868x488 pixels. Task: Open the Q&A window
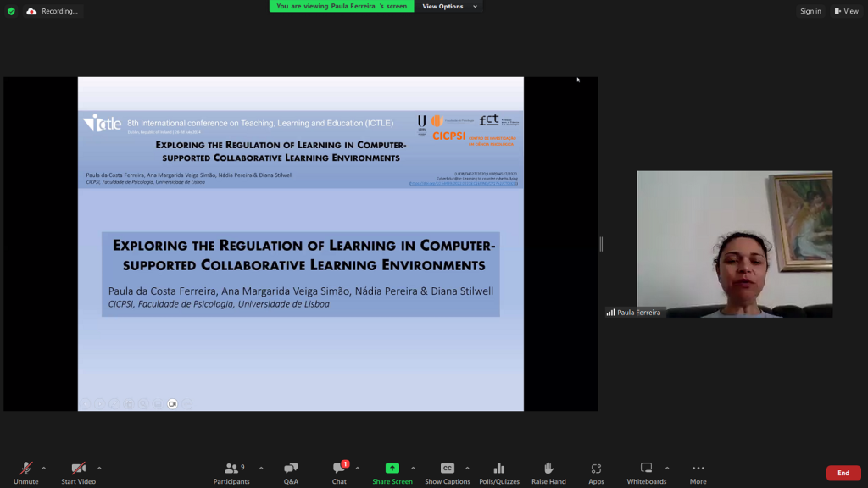291,472
